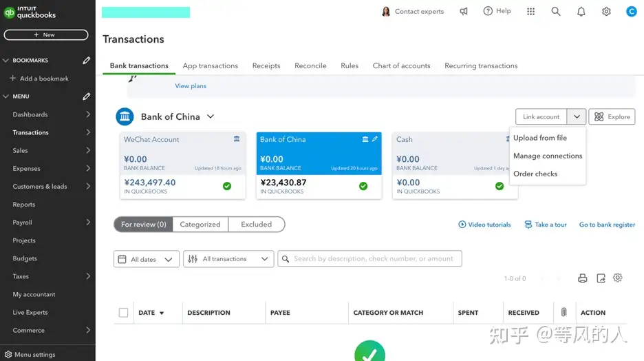644x361 pixels.
Task: Click the QuickBooks logo
Action: [x=30, y=13]
